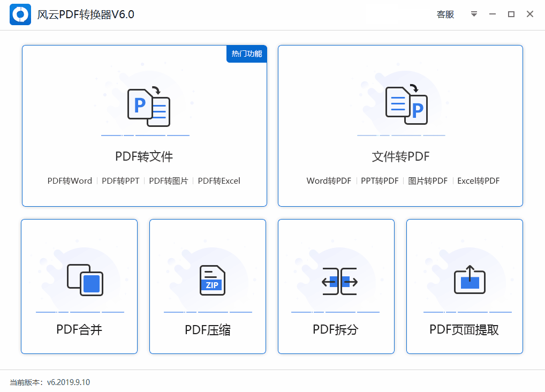
Task: Click the 风云PDF转换器 app logo icon
Action: click(x=20, y=14)
